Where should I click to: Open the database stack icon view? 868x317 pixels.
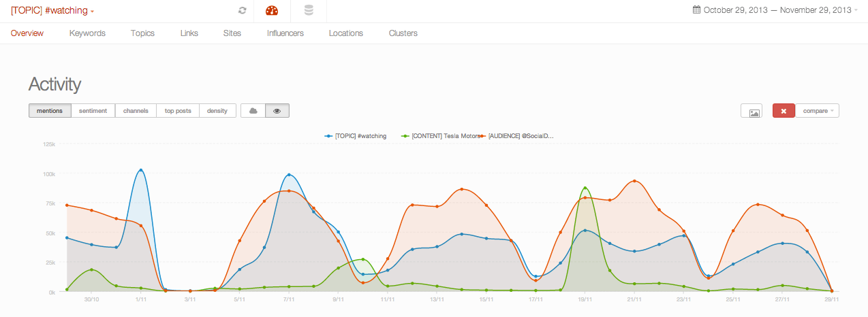pos(309,11)
